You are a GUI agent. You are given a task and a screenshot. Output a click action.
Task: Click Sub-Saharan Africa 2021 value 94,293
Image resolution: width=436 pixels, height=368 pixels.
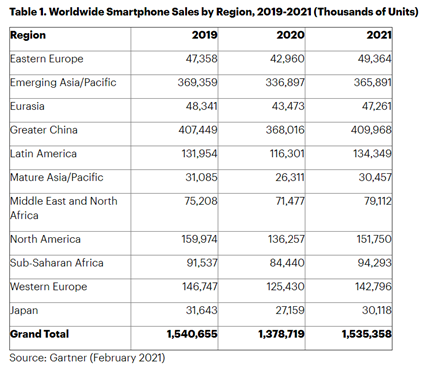(x=374, y=263)
